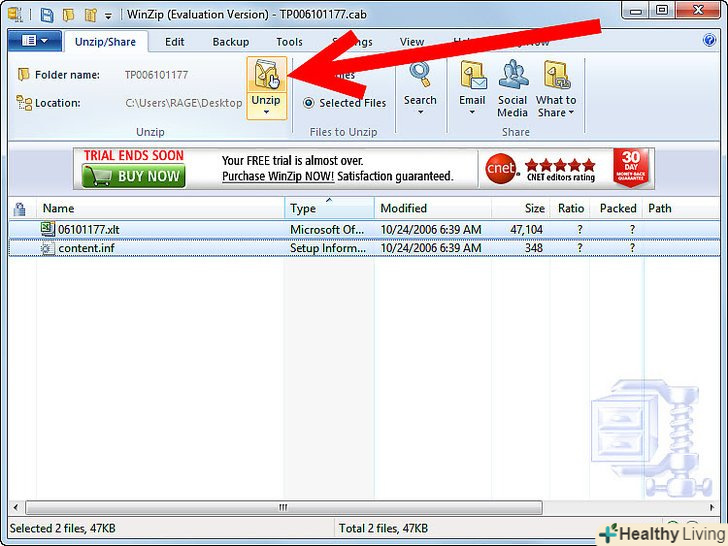
Task: Click the 'Setup Inform...' type cell
Action: click(328, 248)
